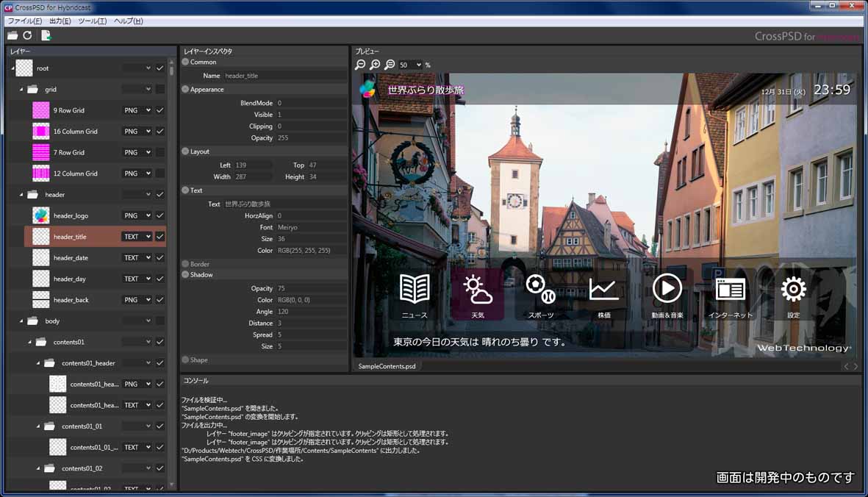Click the video play icon in the preview
This screenshot has height=497, width=868.
(x=667, y=288)
